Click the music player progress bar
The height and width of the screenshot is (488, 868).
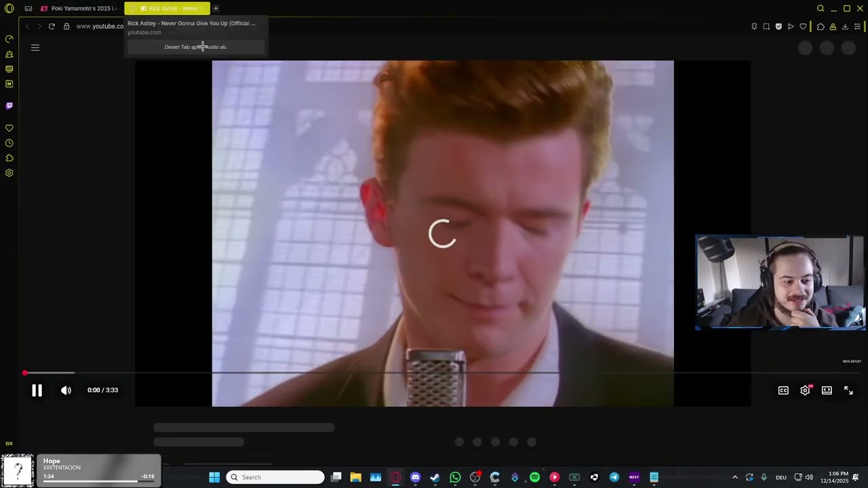(98, 481)
